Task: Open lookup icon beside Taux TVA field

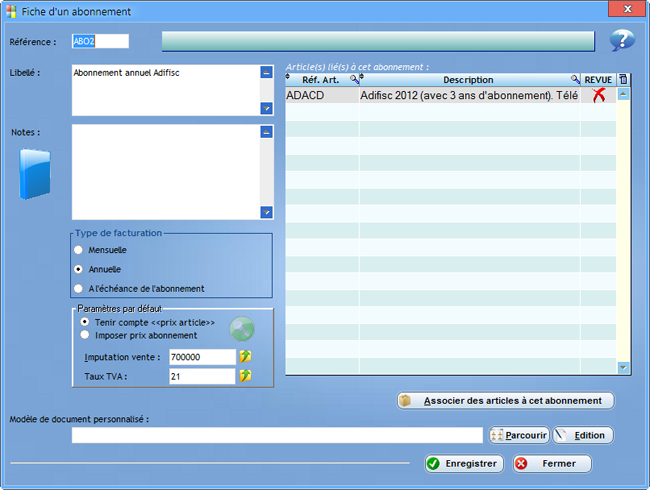Action: (x=244, y=376)
